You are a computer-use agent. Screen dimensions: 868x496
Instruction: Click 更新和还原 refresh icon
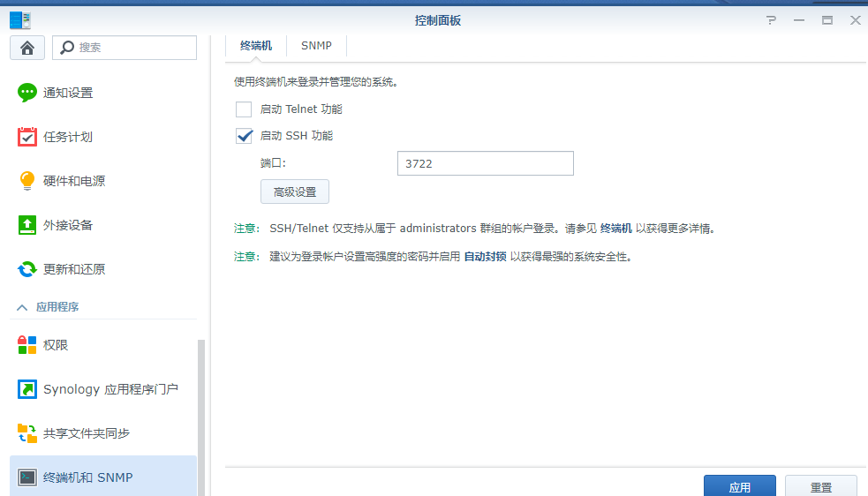[27, 269]
